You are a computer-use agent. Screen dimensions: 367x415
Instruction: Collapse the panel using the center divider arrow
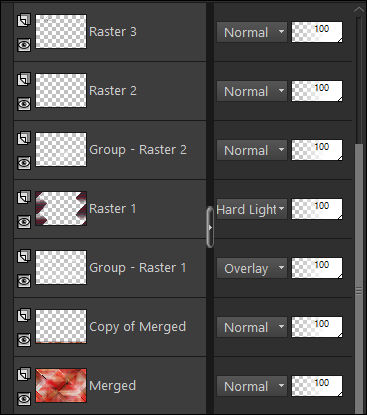210,227
